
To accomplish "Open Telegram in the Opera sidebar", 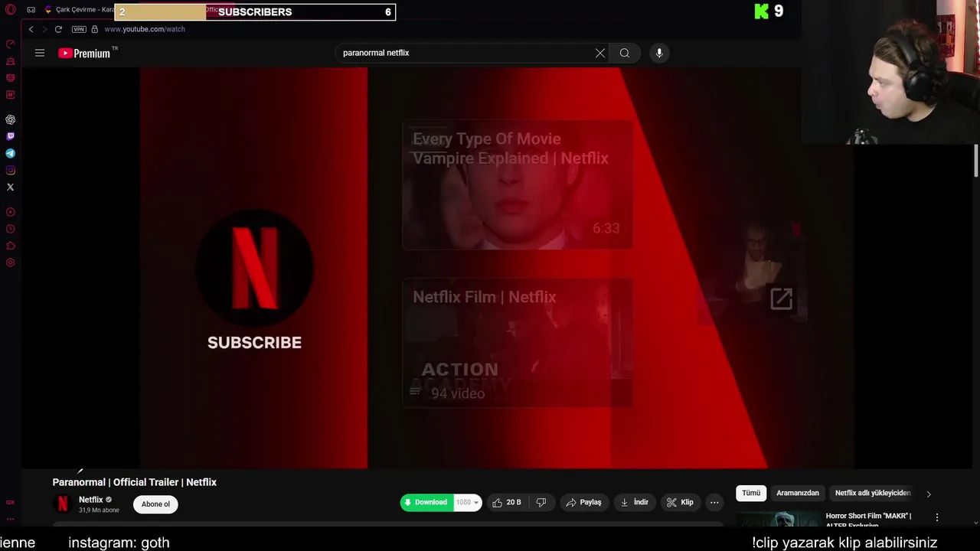I will tap(11, 154).
